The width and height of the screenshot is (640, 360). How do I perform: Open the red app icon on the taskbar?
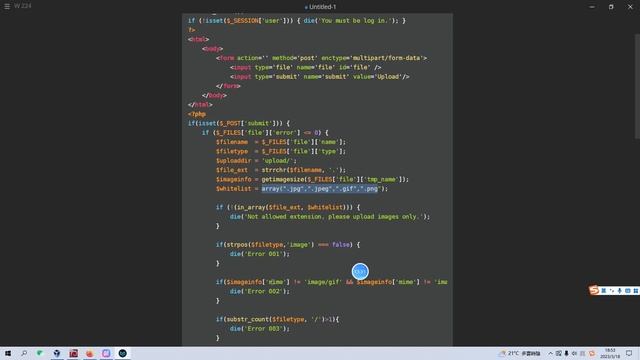pyautogui.click(x=73, y=353)
